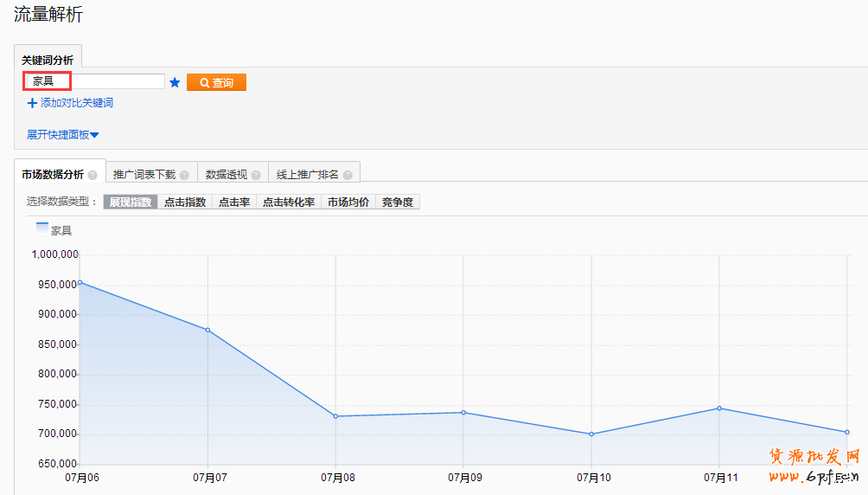This screenshot has width=868, height=495.
Task: Click help icon beside 线上推广排名 tab
Action: [x=348, y=175]
